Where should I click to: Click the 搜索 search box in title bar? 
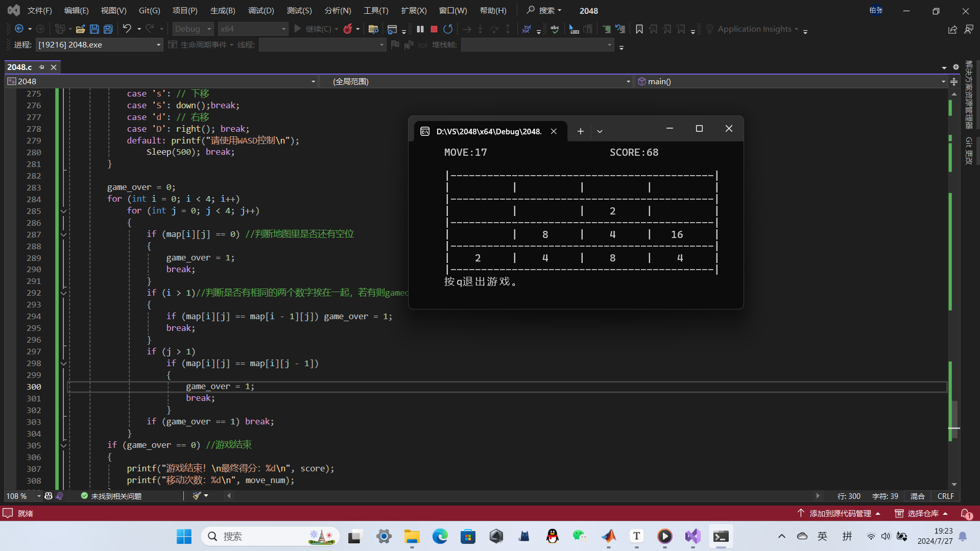(x=544, y=10)
